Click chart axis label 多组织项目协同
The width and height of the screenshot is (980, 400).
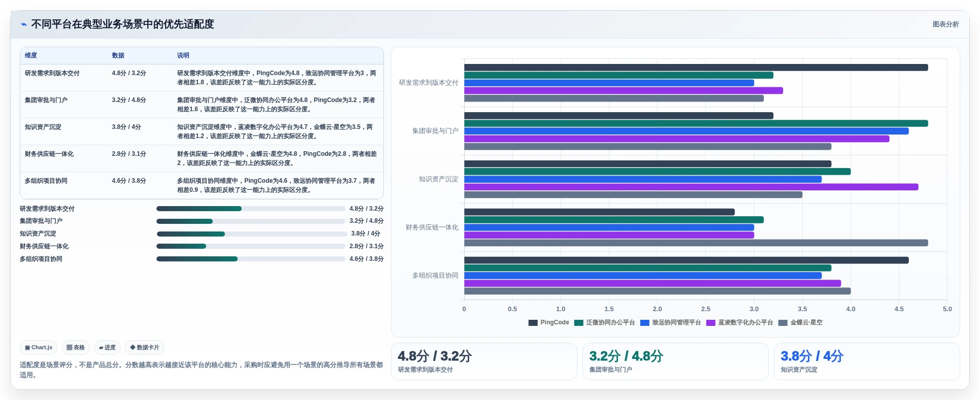(x=435, y=276)
